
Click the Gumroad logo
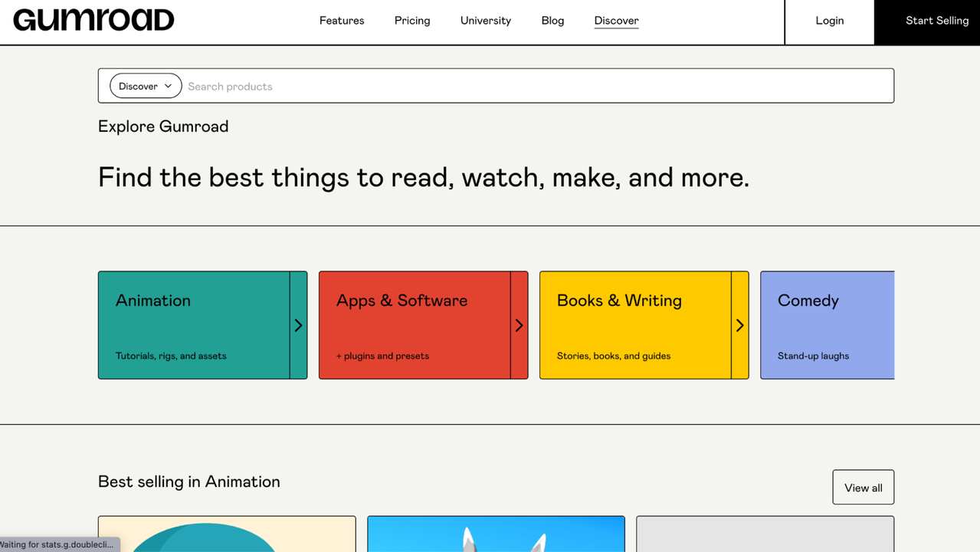click(x=93, y=21)
